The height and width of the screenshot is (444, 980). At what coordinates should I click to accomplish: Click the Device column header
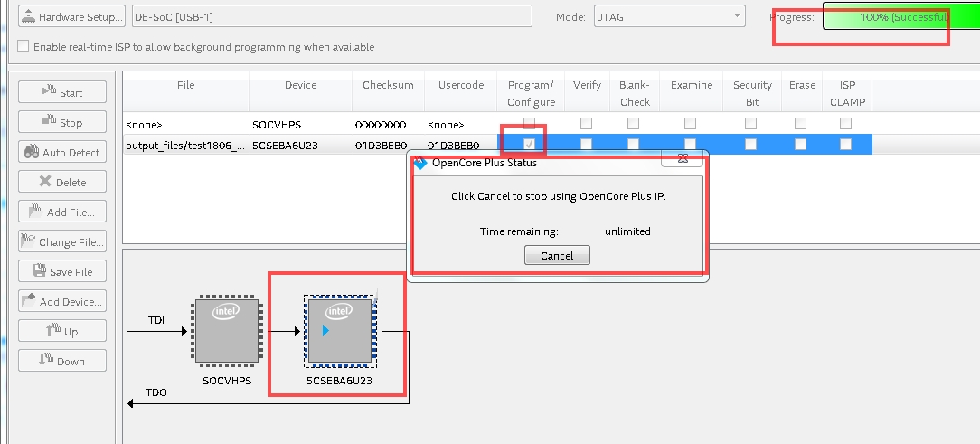301,92
